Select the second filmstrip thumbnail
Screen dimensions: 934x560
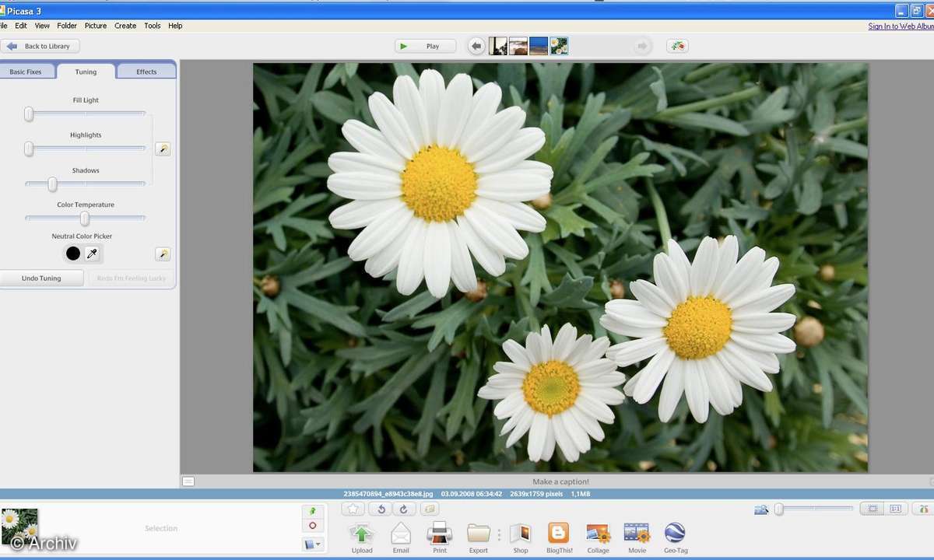tap(518, 46)
